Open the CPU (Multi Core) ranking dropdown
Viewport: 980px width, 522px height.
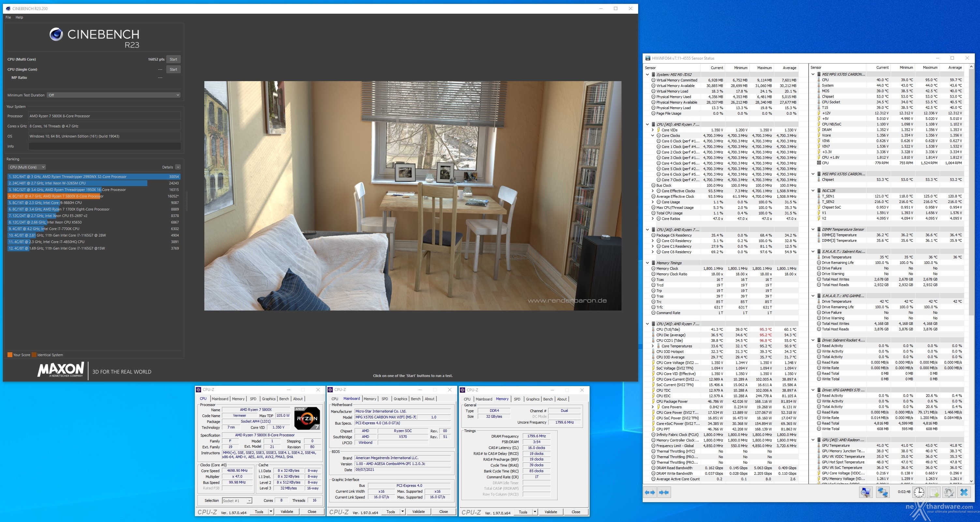27,167
